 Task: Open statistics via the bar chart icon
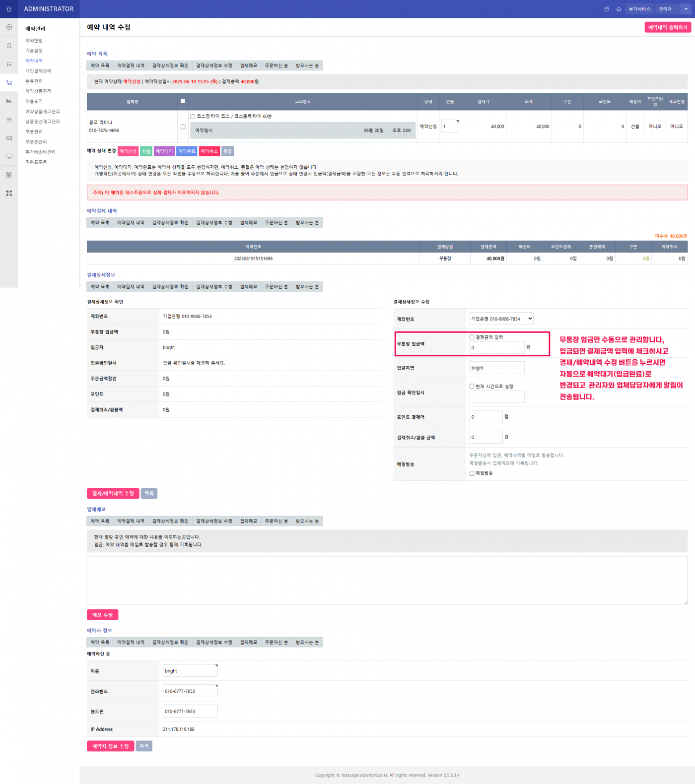coord(9,101)
